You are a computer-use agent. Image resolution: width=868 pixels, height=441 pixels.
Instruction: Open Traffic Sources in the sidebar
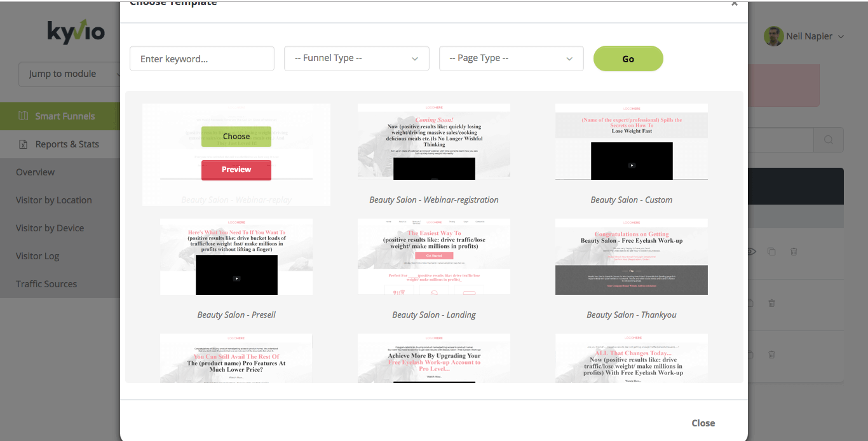[x=46, y=284]
